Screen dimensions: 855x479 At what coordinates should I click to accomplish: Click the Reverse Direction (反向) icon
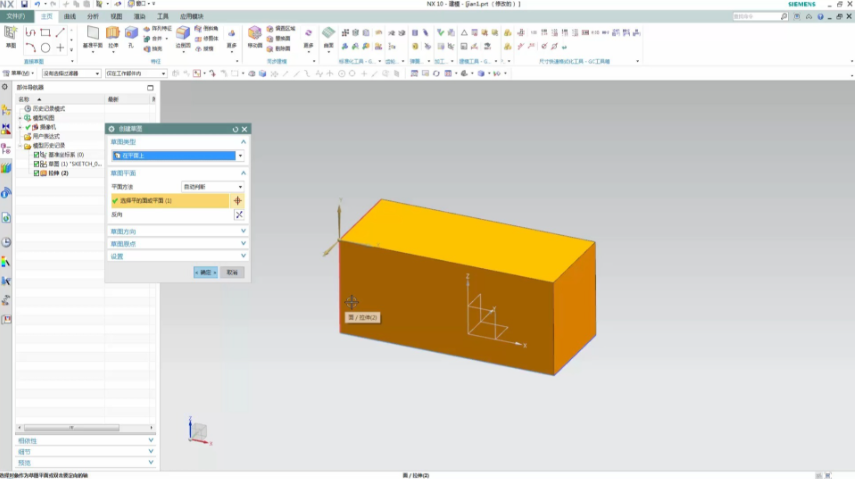(239, 215)
